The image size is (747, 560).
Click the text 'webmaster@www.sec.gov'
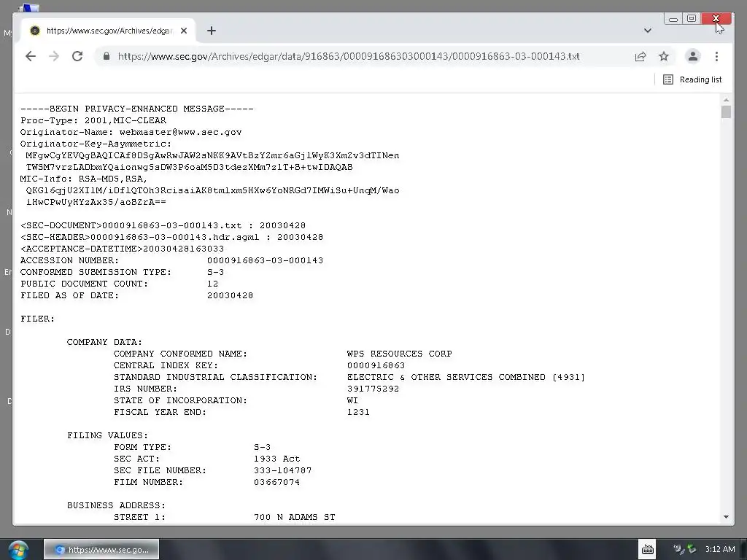(180, 133)
